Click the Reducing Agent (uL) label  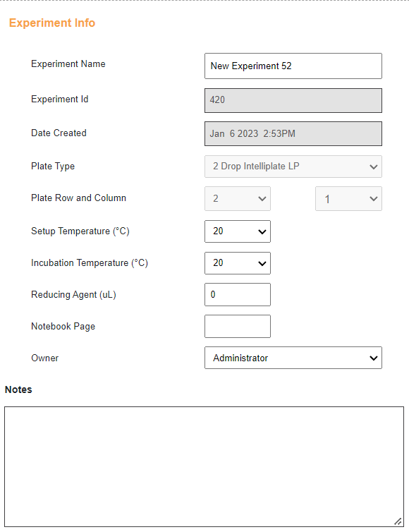click(x=73, y=294)
